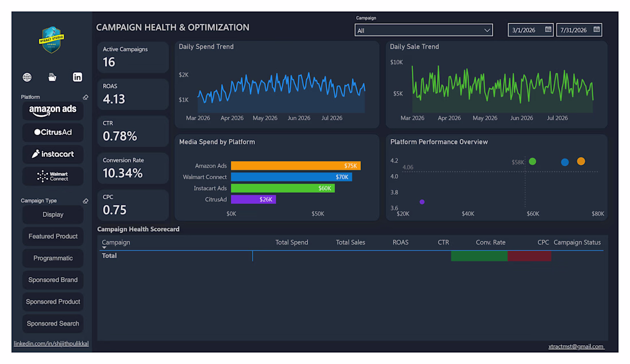This screenshot has width=630, height=364.
Task: Click the Total row in scorecard
Action: pos(351,256)
